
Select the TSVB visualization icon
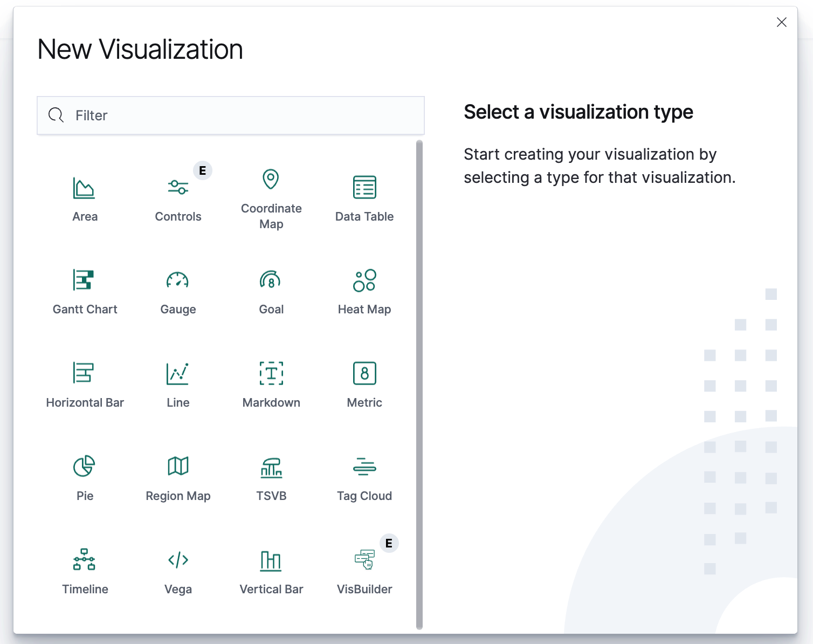tap(271, 468)
